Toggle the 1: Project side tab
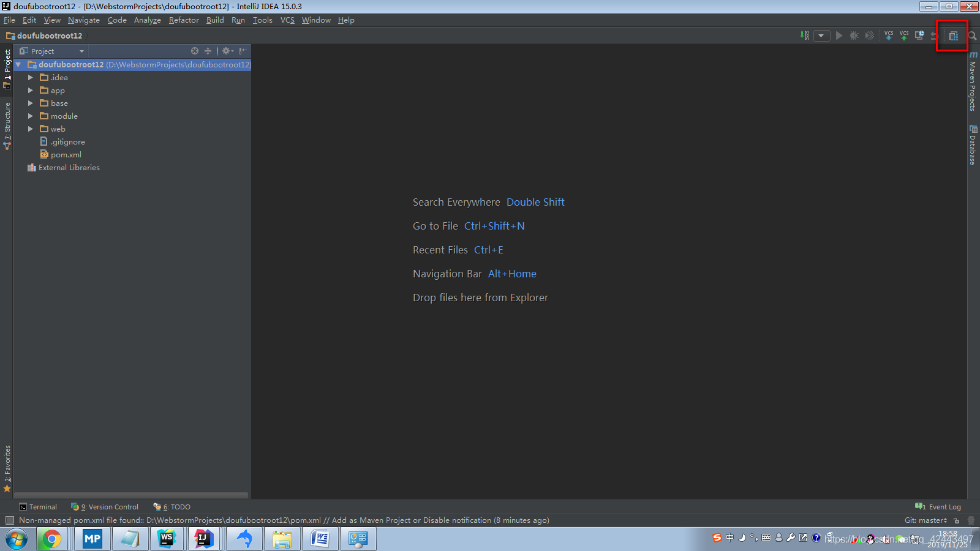The height and width of the screenshot is (551, 980). tap(7, 69)
